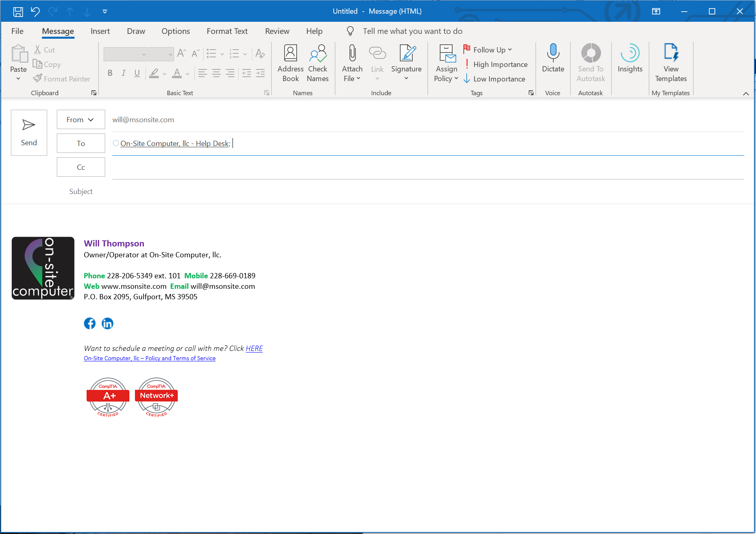Apply the font color
Image resolution: width=756 pixels, height=534 pixels.
coord(177,73)
